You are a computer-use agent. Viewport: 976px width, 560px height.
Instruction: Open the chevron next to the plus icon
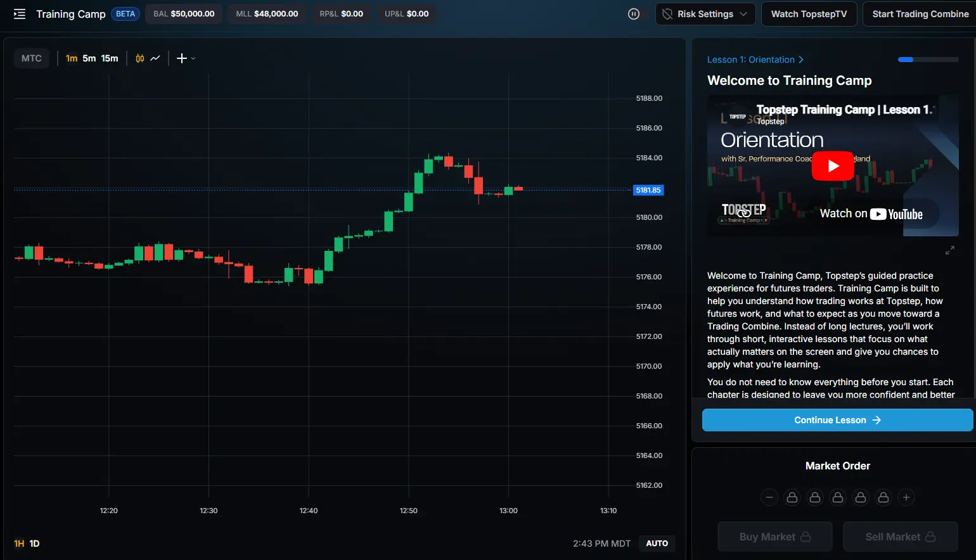192,59
